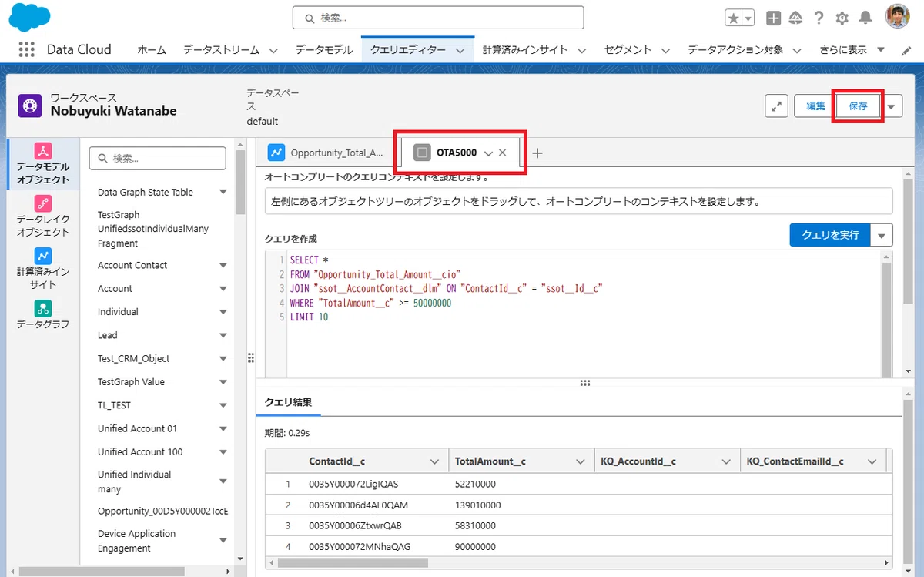Image resolution: width=924 pixels, height=577 pixels.
Task: Expand editor with the fullscreen arrows icon
Action: pyautogui.click(x=775, y=107)
